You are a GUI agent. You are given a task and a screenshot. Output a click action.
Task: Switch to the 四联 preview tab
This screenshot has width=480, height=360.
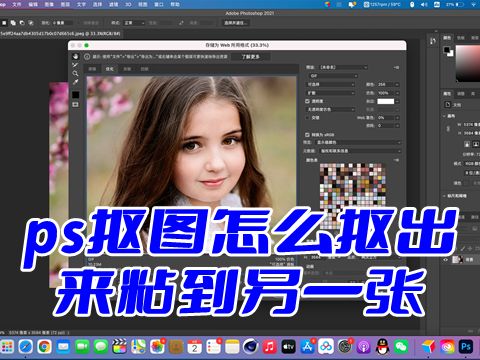click(144, 69)
